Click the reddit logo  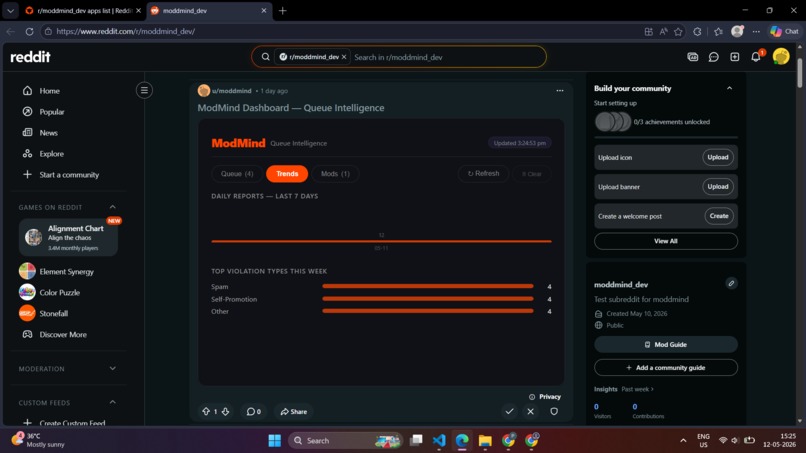[x=30, y=57]
